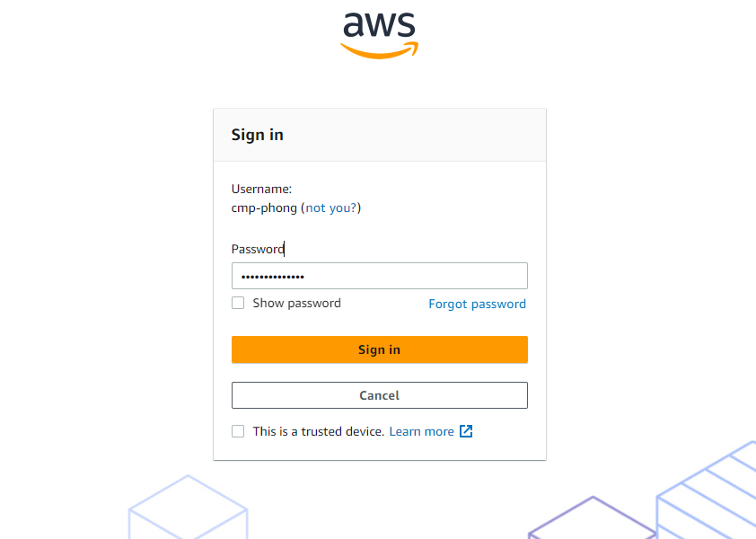Click the 'This is a trusted device.' label
Viewport: 756px width, 539px height.
(318, 431)
